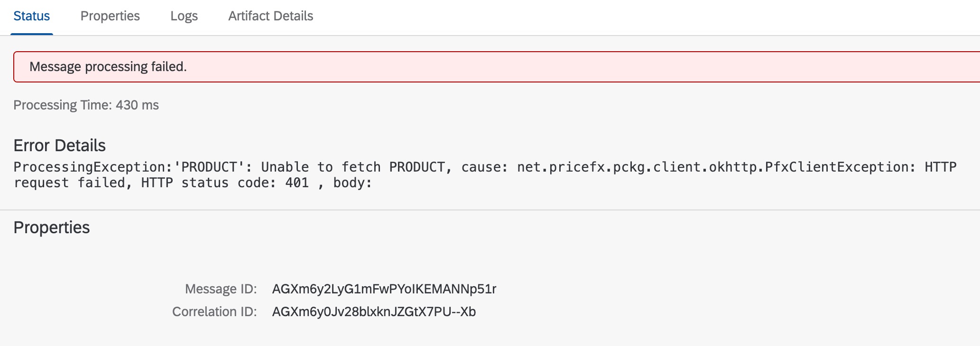Switch to the Properties tab

click(x=110, y=16)
